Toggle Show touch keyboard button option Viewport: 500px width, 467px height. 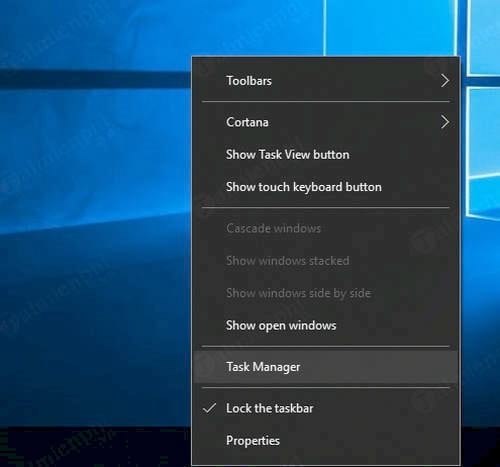326,187
